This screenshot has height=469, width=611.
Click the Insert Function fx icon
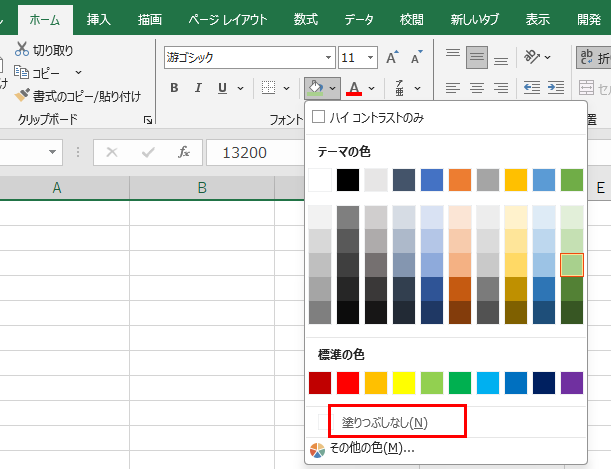click(183, 153)
